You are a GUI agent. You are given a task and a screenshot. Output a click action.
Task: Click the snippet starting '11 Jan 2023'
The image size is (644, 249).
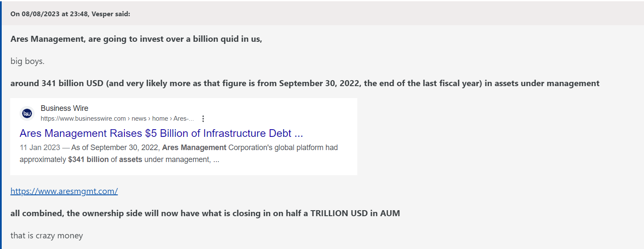(x=179, y=153)
